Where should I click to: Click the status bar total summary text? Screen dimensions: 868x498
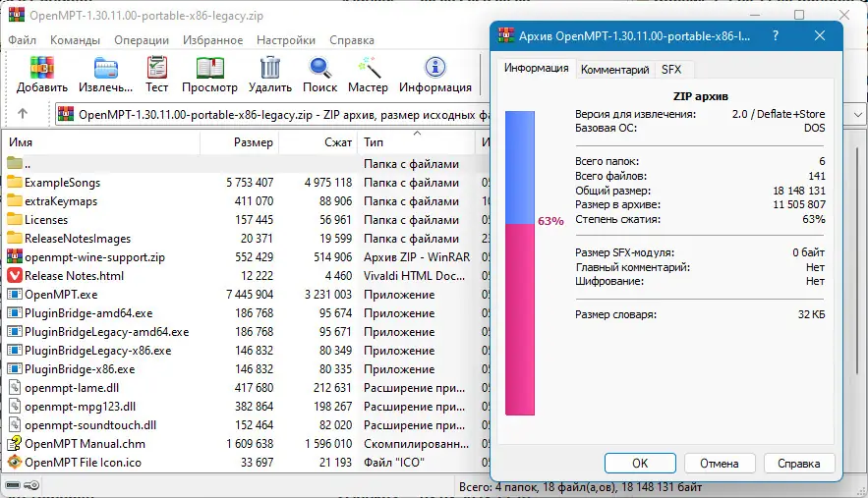pos(580,487)
